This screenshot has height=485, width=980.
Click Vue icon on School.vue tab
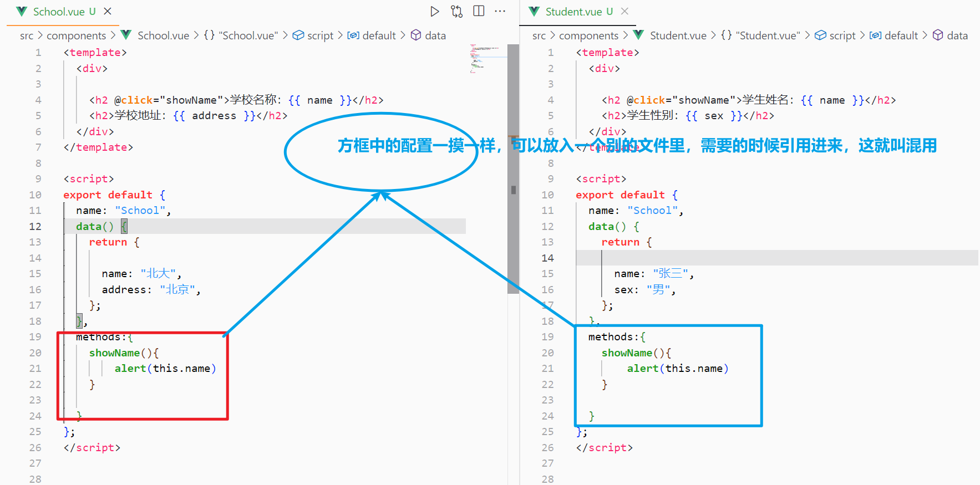pos(22,11)
